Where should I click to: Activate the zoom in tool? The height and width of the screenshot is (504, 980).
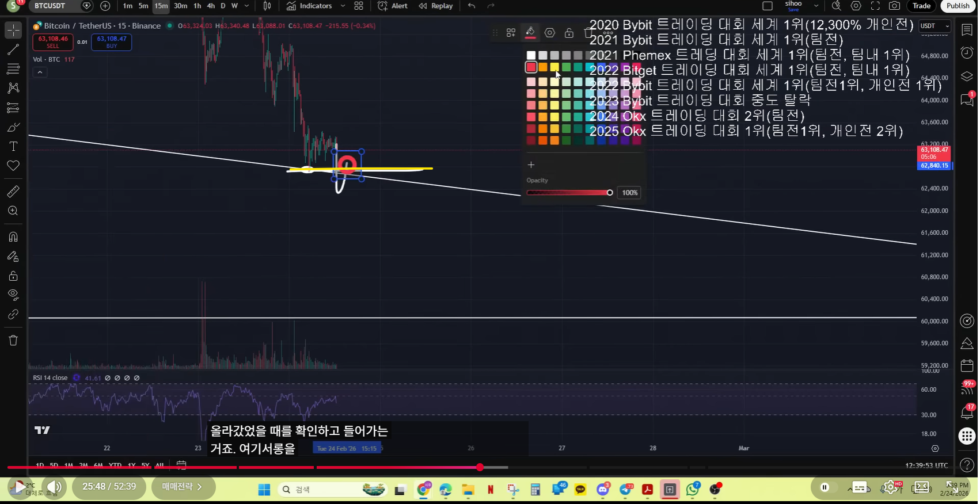(x=13, y=211)
